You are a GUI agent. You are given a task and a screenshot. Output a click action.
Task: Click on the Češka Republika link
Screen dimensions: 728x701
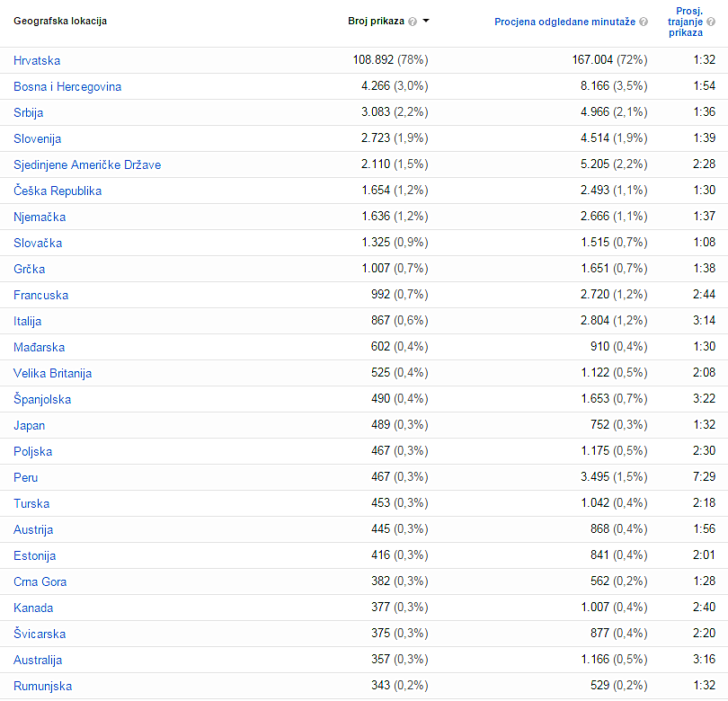tap(58, 191)
